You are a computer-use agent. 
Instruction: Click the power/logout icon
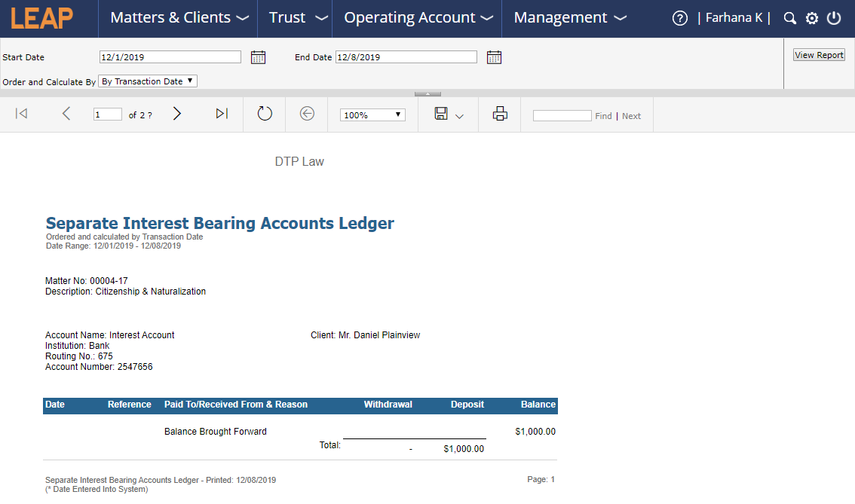834,17
